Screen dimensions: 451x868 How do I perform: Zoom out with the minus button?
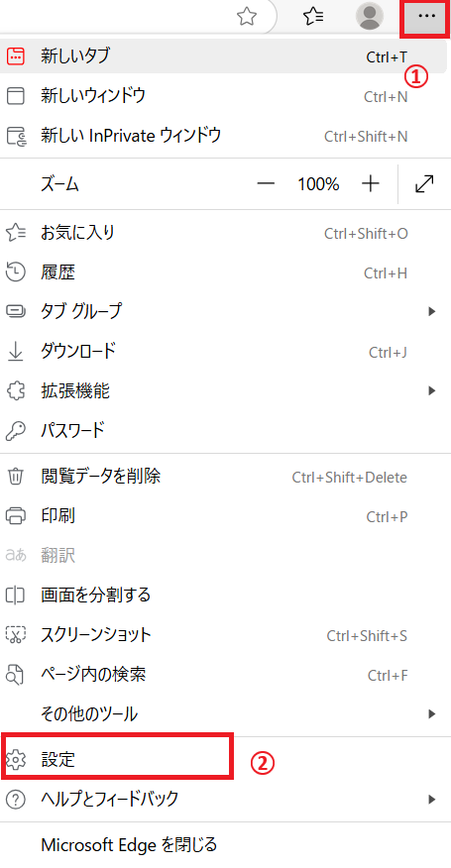(x=266, y=183)
